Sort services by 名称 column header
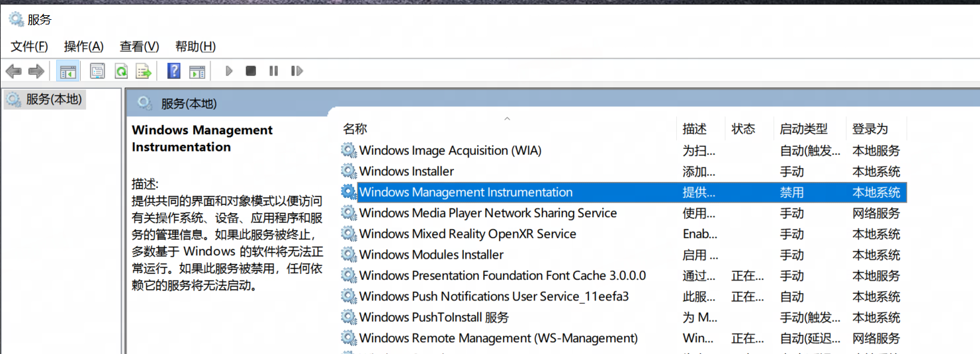Viewport: 980px width, 354px height. coord(355,129)
